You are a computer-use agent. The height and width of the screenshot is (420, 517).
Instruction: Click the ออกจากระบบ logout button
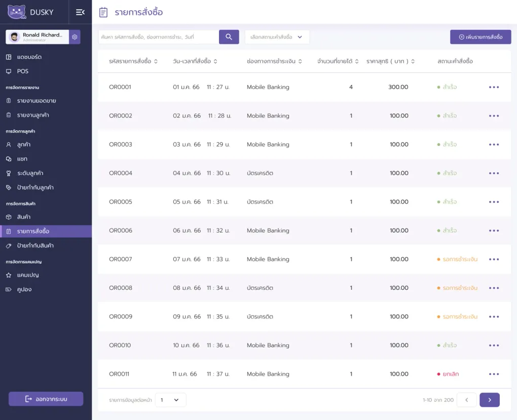[x=46, y=399]
